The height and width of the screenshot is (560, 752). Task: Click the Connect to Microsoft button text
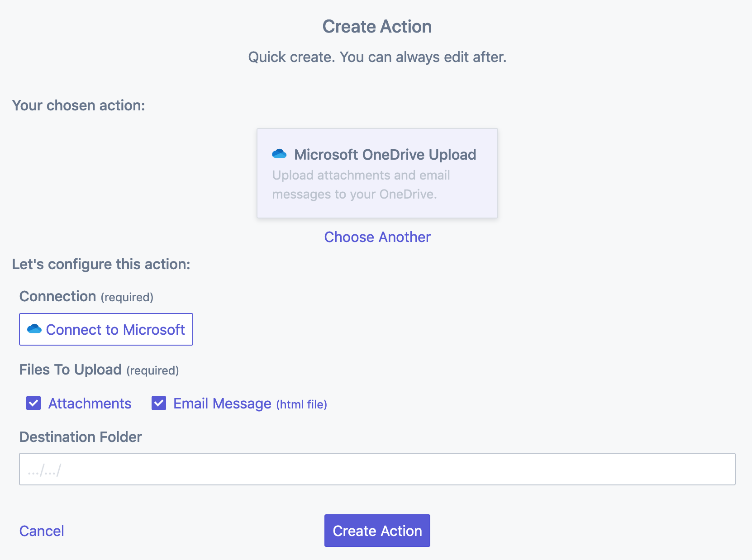coord(115,330)
